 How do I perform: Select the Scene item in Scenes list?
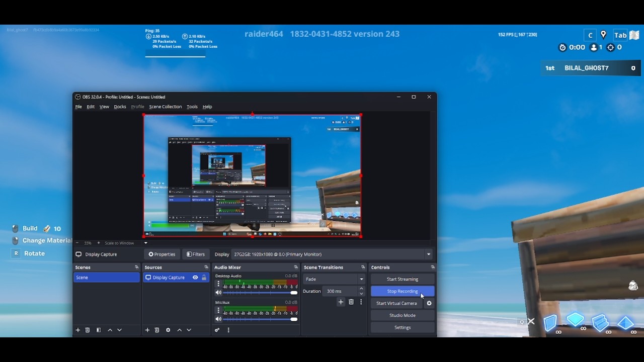(107, 278)
